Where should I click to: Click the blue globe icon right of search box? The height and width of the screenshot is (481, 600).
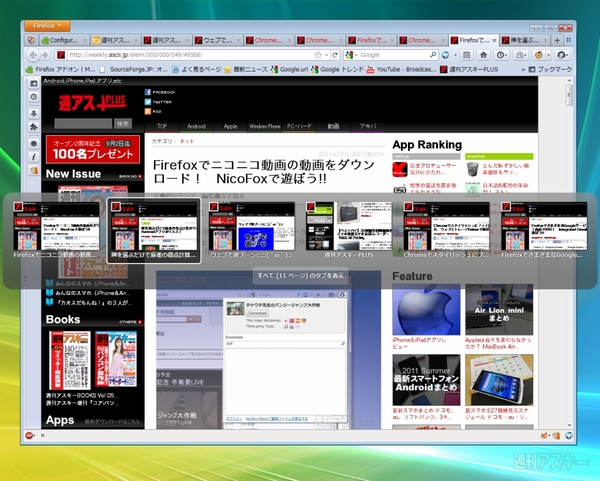point(445,55)
